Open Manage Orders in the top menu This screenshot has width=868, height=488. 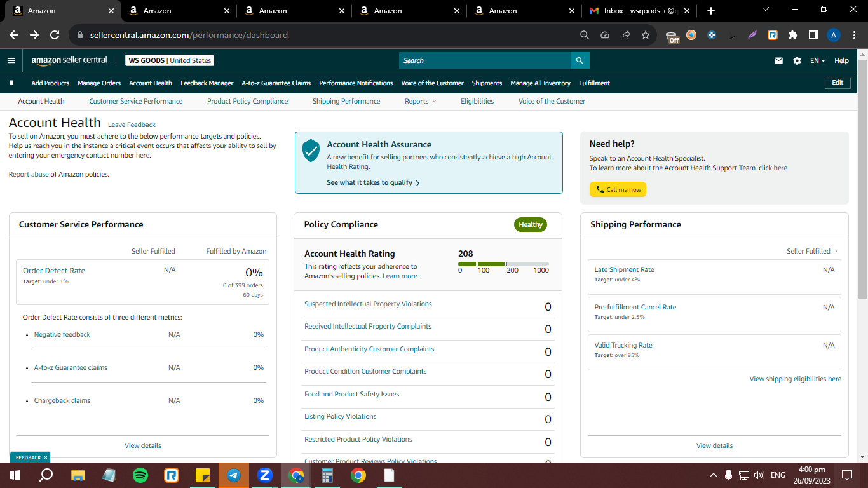(99, 83)
